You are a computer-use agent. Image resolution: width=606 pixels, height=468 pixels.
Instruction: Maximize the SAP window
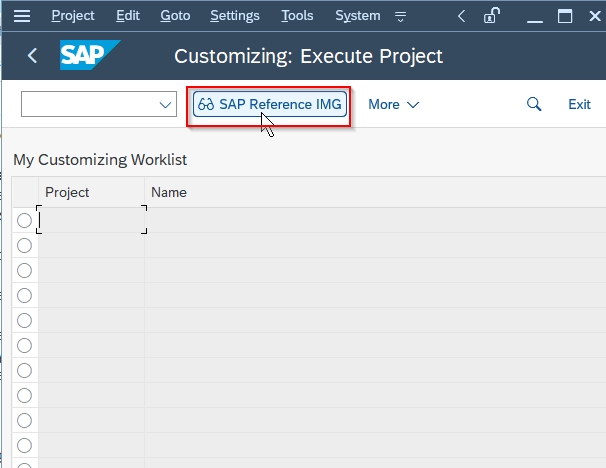pyautogui.click(x=565, y=16)
